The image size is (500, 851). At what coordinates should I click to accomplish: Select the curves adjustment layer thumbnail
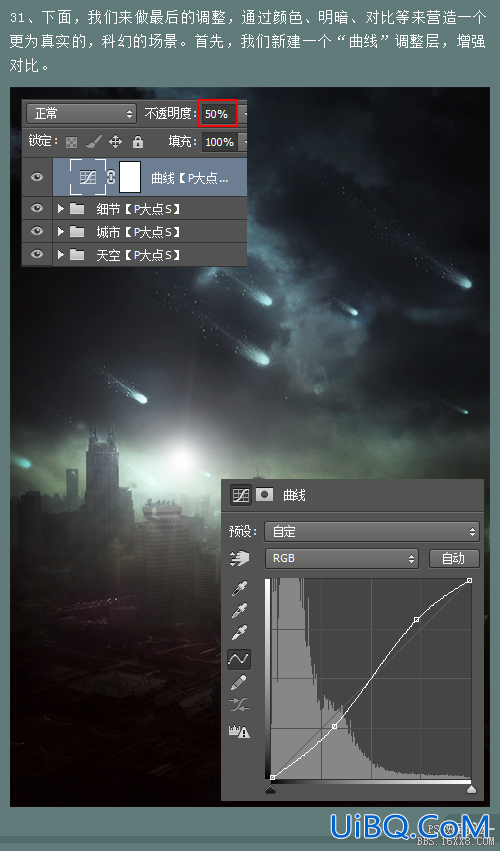[x=88, y=177]
